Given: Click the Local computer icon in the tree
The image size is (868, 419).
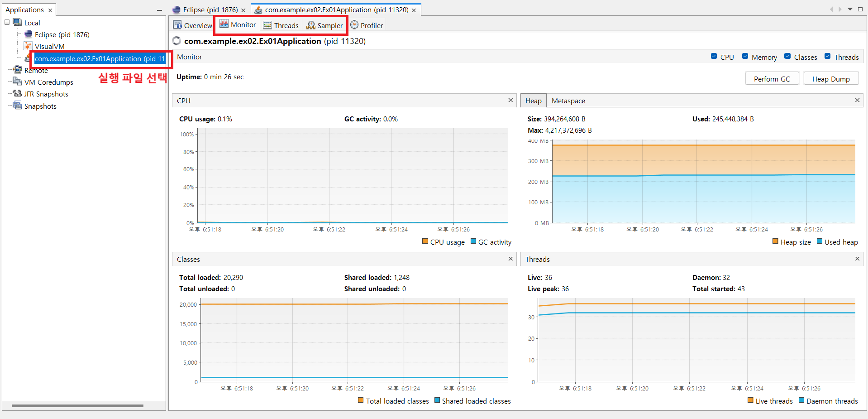Looking at the screenshot, I should [x=18, y=22].
